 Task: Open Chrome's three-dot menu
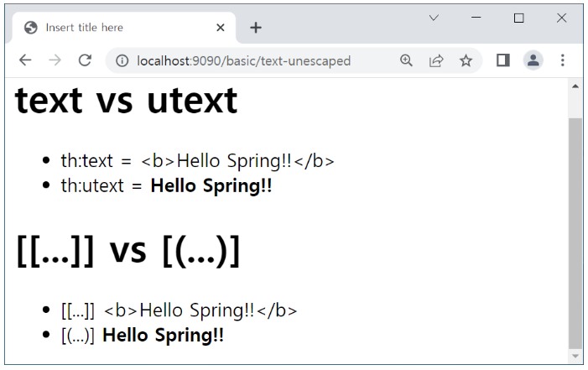click(563, 60)
